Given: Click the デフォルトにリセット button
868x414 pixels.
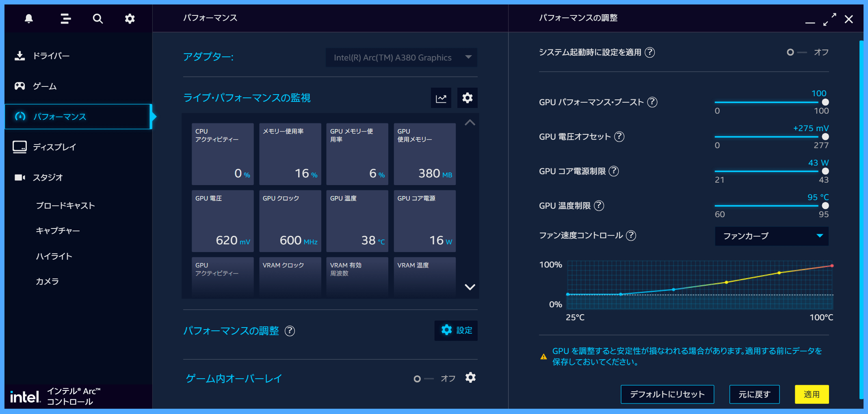Looking at the screenshot, I should click(667, 395).
